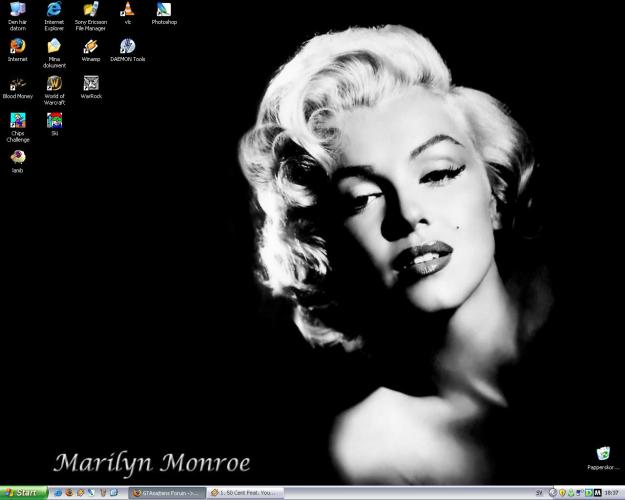Launch Firefox via the Internet shortcut
This screenshot has width=625, height=500.
point(17,47)
